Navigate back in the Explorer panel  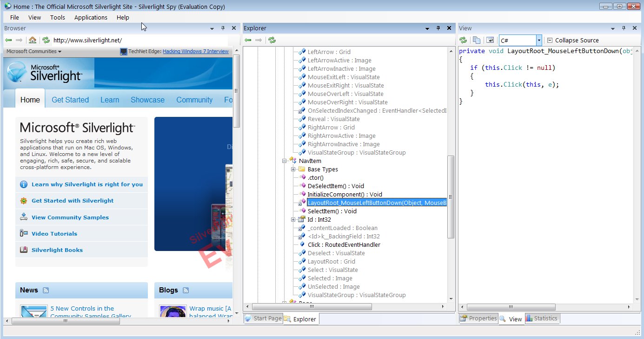click(x=248, y=40)
